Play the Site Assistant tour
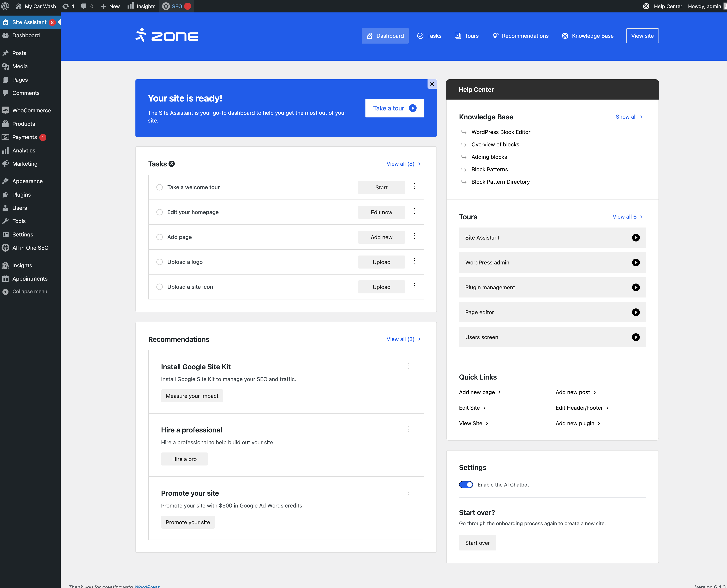 click(636, 237)
